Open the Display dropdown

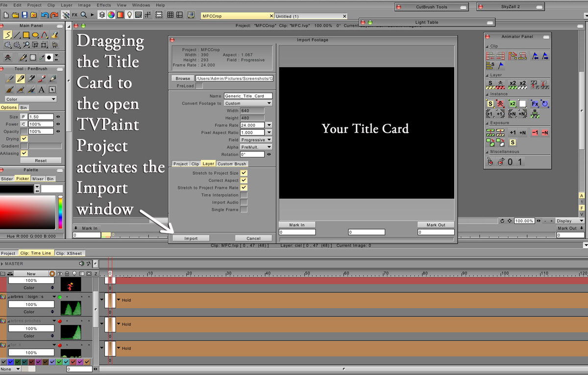pyautogui.click(x=569, y=221)
